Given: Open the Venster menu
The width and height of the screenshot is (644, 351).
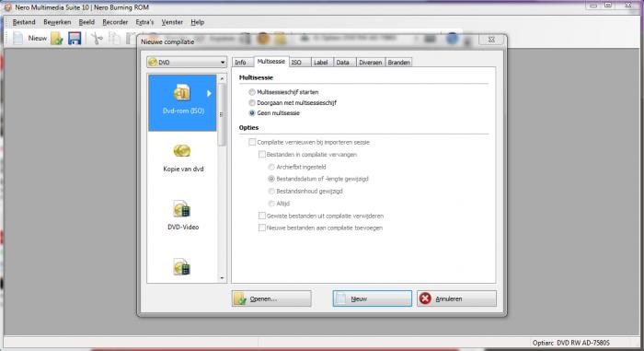Looking at the screenshot, I should click(x=172, y=22).
